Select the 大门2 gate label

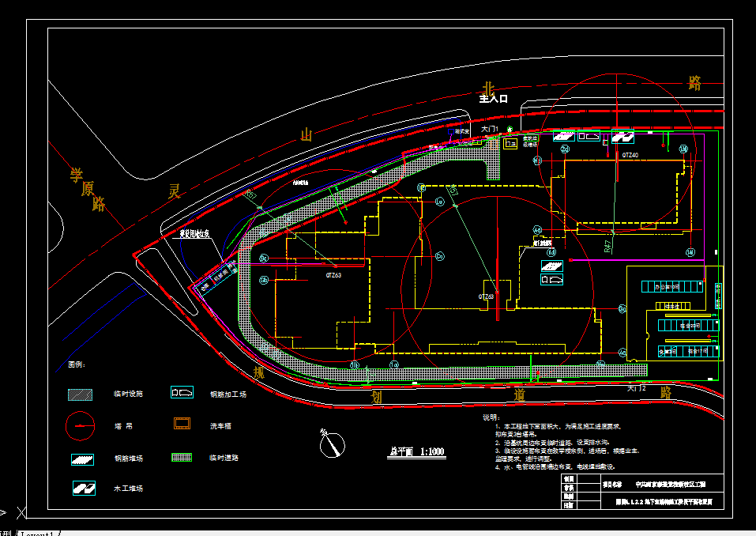[x=637, y=388]
